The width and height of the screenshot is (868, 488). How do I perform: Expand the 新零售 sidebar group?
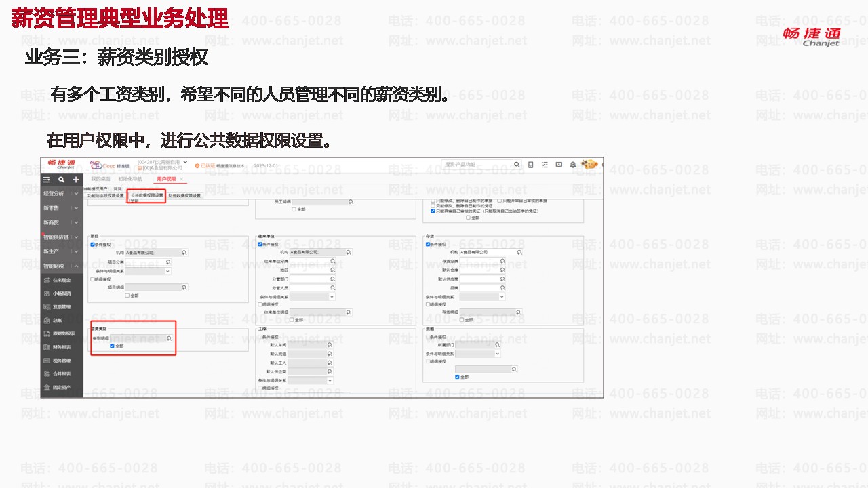(x=76, y=208)
